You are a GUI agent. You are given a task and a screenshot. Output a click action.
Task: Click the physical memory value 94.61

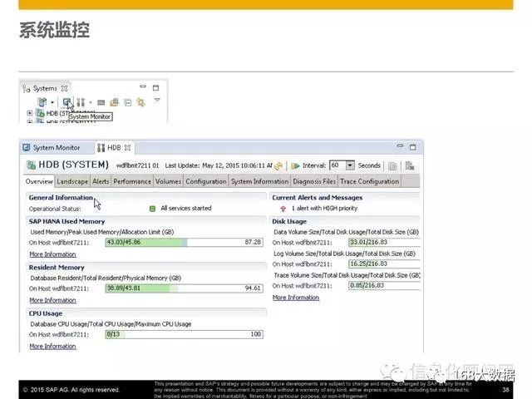[253, 288]
